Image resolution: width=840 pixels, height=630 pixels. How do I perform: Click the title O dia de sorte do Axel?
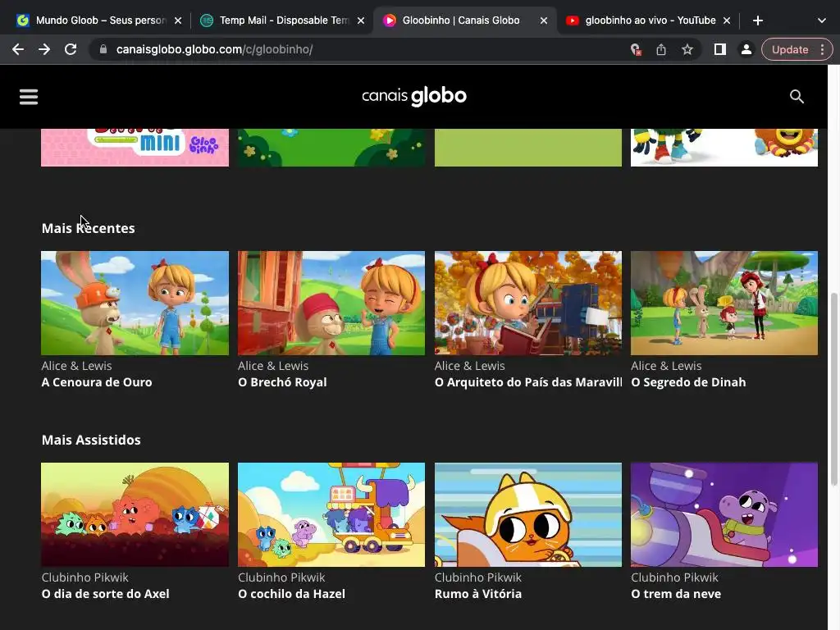[x=106, y=594]
